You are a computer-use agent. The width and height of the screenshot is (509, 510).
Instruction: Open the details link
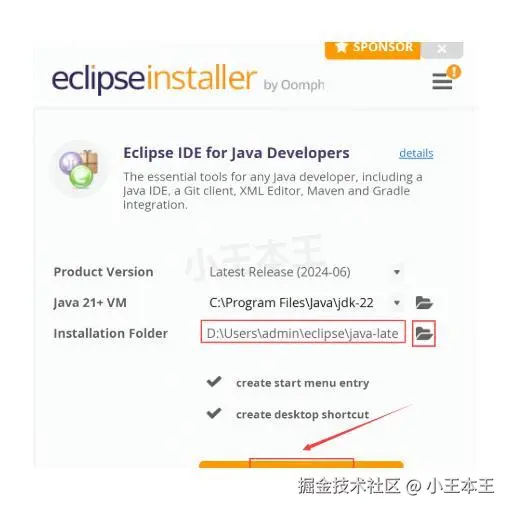click(x=416, y=153)
